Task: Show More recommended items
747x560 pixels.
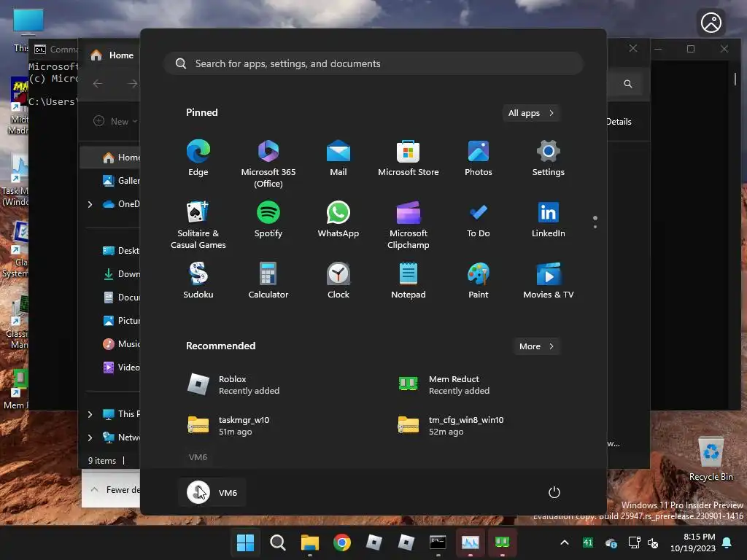Action: [x=536, y=346]
